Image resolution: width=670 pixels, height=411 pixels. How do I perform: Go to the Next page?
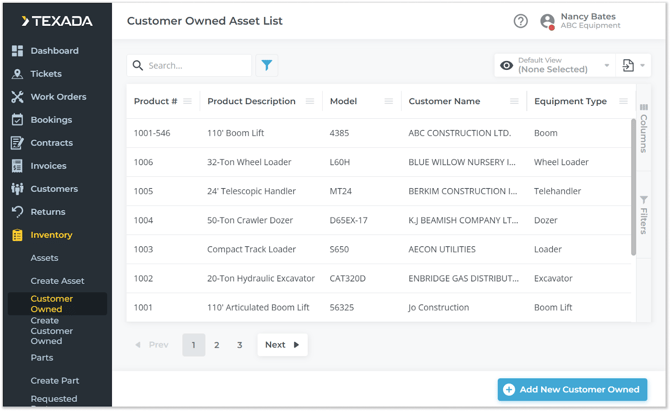coord(282,345)
